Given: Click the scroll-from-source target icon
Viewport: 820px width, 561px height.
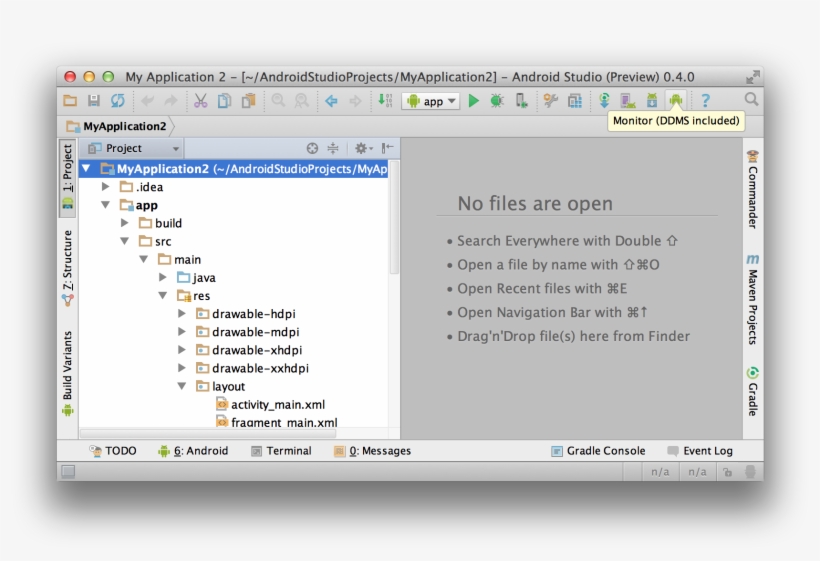Looking at the screenshot, I should coord(312,148).
